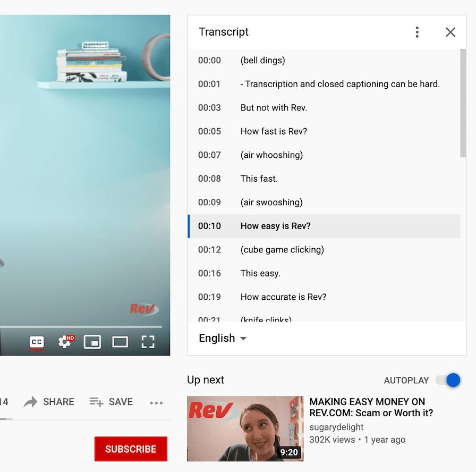Switch to theater mode icon

(x=120, y=342)
